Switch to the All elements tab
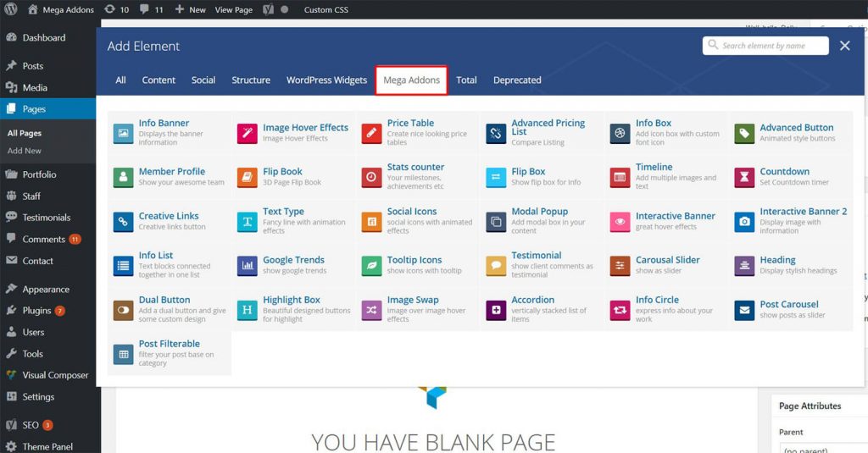The width and height of the screenshot is (868, 453). coord(120,80)
